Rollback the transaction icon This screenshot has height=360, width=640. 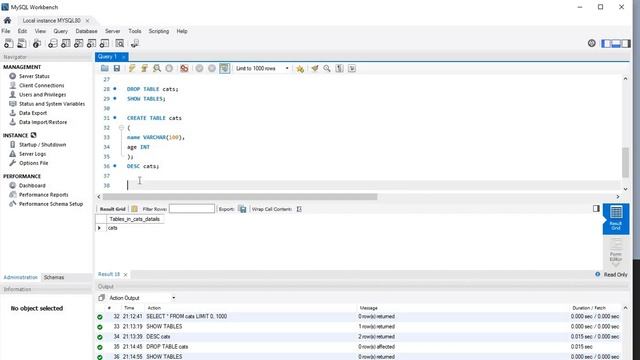(211, 69)
